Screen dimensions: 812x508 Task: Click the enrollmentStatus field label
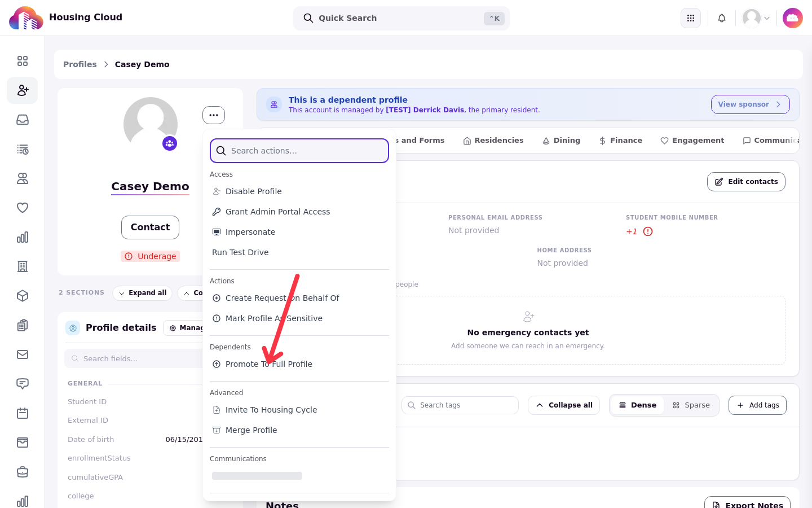pos(99,458)
